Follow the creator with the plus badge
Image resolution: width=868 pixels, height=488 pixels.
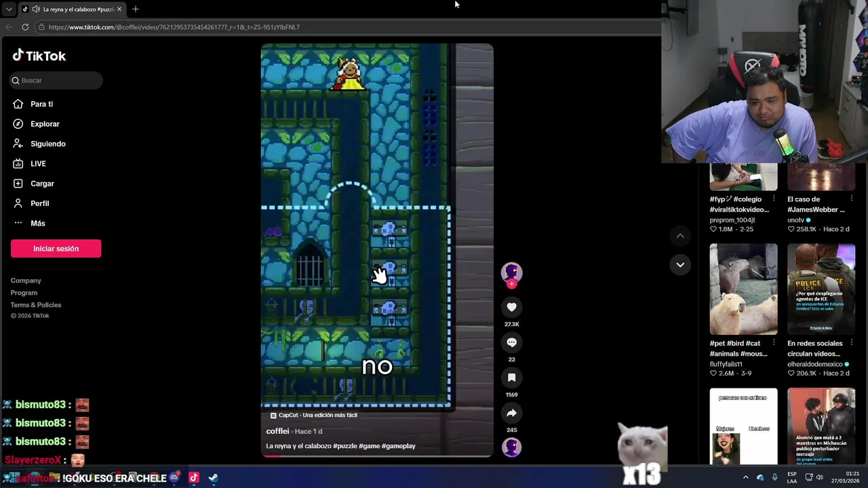511,284
